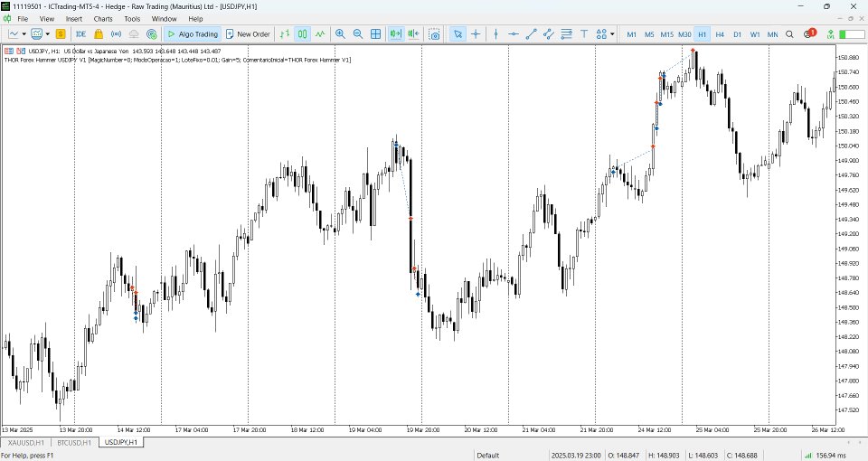Viewport: 868px width, 461px height.
Task: Draw a vertical line
Action: click(x=496, y=33)
